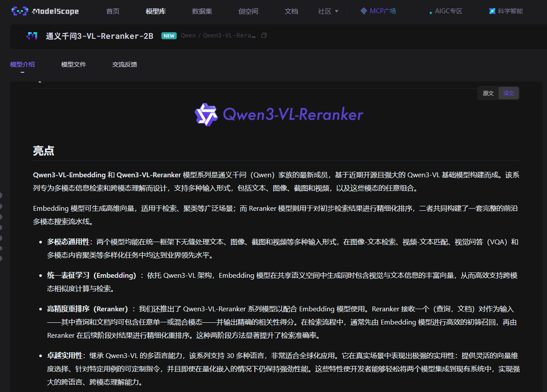Select the 模型介绍 tab
Image resolution: width=547 pixels, height=392 pixels.
tap(22, 64)
